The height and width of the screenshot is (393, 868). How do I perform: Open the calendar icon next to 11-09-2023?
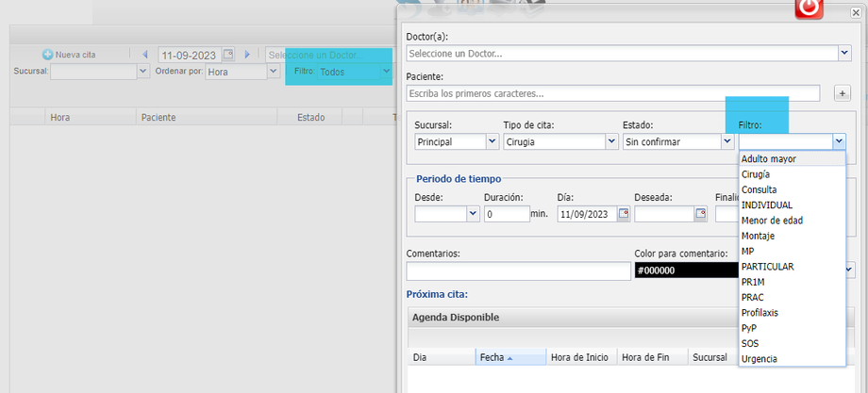pos(227,55)
